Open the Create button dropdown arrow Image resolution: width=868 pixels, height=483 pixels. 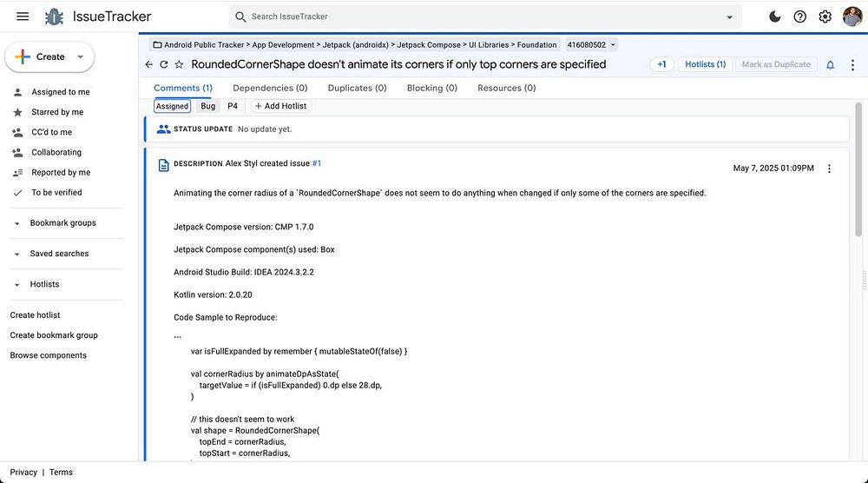(x=80, y=57)
